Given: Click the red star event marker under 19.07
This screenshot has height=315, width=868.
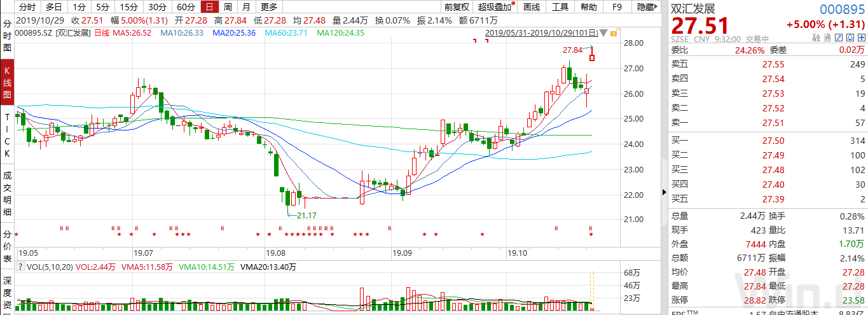Looking at the screenshot, I should [x=136, y=234].
